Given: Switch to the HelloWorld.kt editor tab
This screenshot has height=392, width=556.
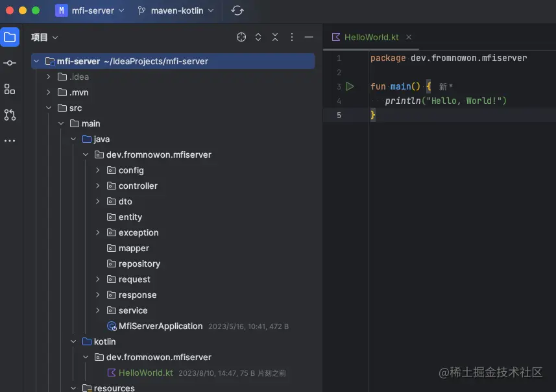Looking at the screenshot, I should [x=371, y=37].
